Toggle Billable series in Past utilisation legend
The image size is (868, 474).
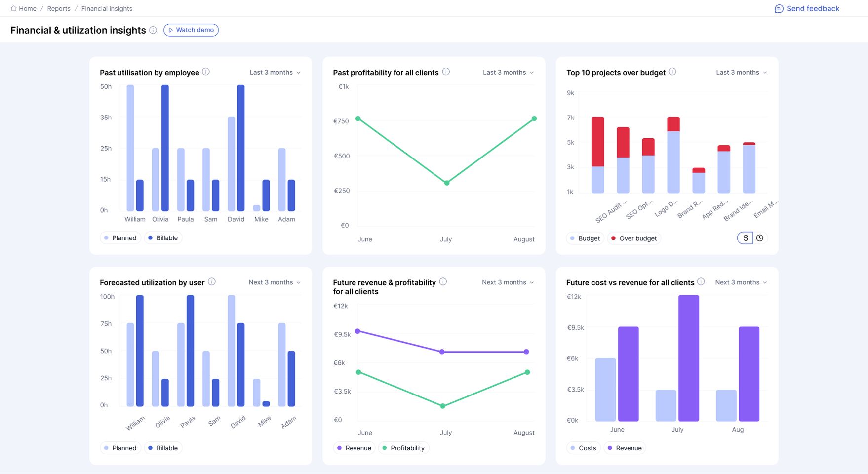(x=163, y=238)
